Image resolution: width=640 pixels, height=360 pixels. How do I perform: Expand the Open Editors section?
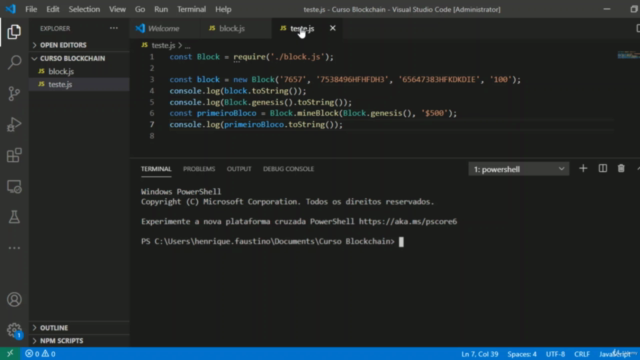(79, 45)
